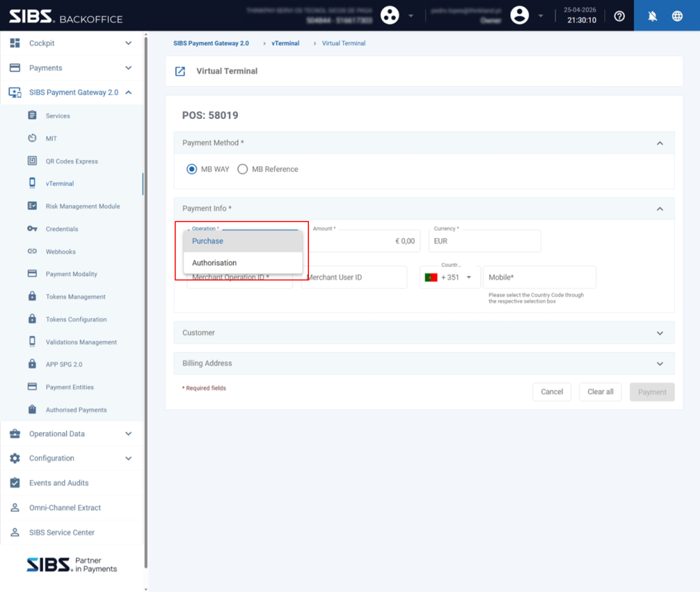The width and height of the screenshot is (700, 592).
Task: Click the Mobile number input field
Action: pyautogui.click(x=539, y=278)
